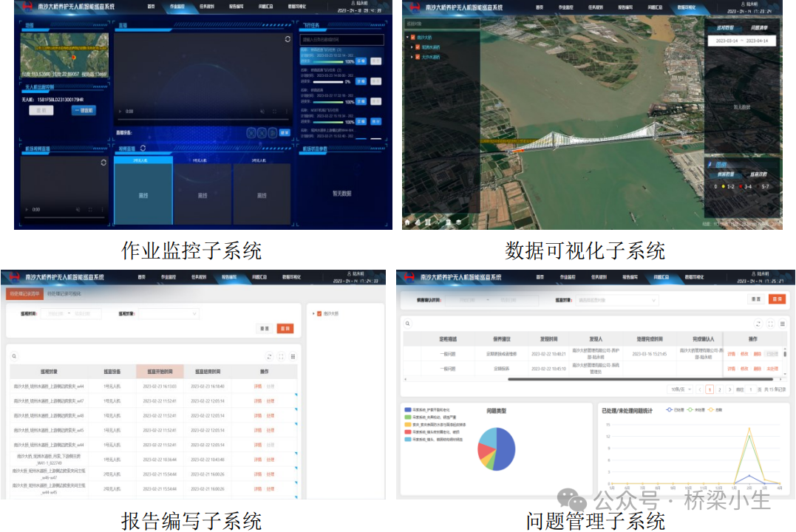Click blue button in the 0% task row
This screenshot has height=532, width=796.
[361, 81]
